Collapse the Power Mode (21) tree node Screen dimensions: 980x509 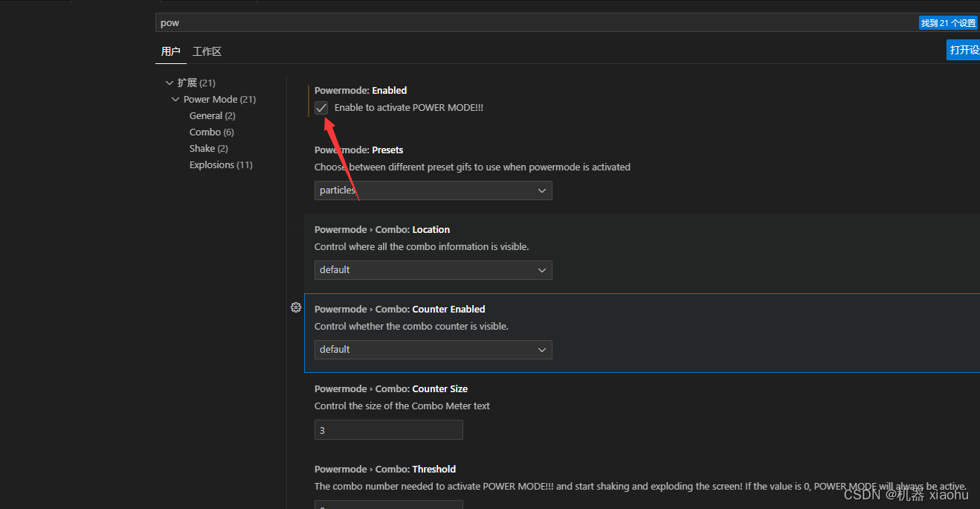pyautogui.click(x=175, y=99)
